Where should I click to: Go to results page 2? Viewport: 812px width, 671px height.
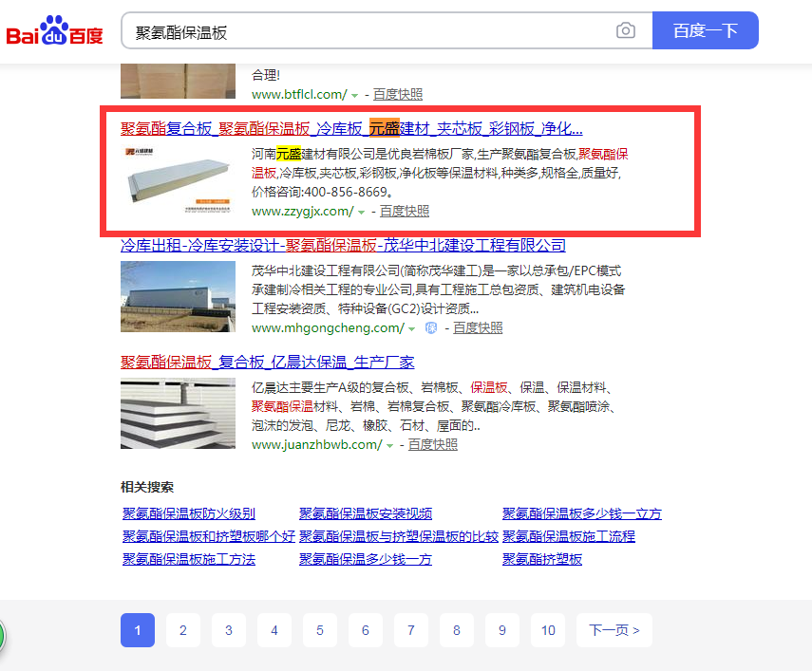[x=183, y=630]
